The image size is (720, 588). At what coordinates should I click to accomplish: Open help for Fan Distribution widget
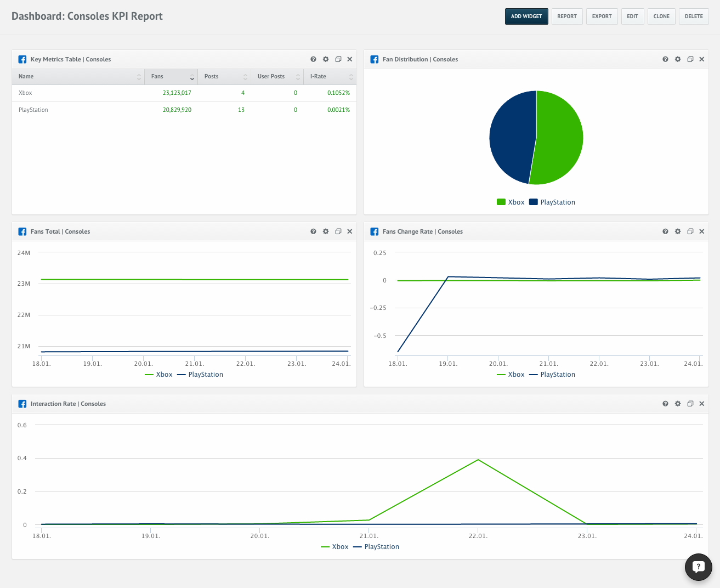[665, 59]
